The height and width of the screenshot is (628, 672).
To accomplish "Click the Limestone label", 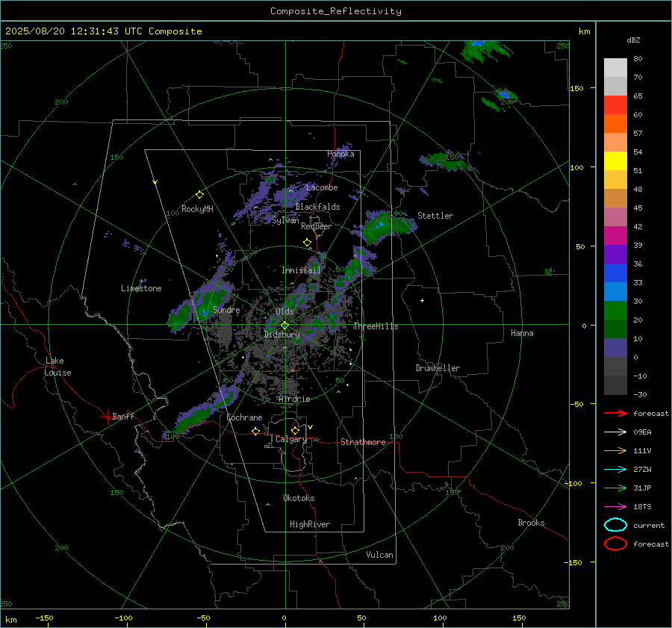I will coord(141,288).
